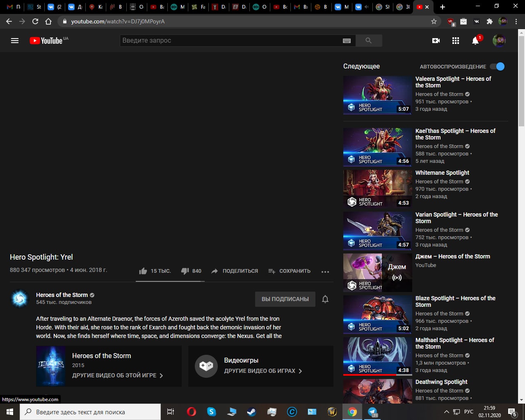525x420 pixels.
Task: Open Deathwing Spotlight video title
Action: 441,382
